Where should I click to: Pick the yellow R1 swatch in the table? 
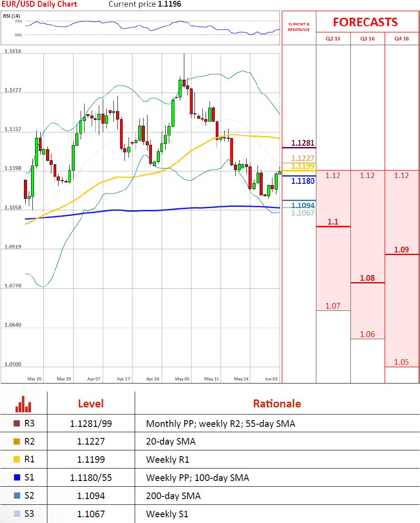pos(17,460)
